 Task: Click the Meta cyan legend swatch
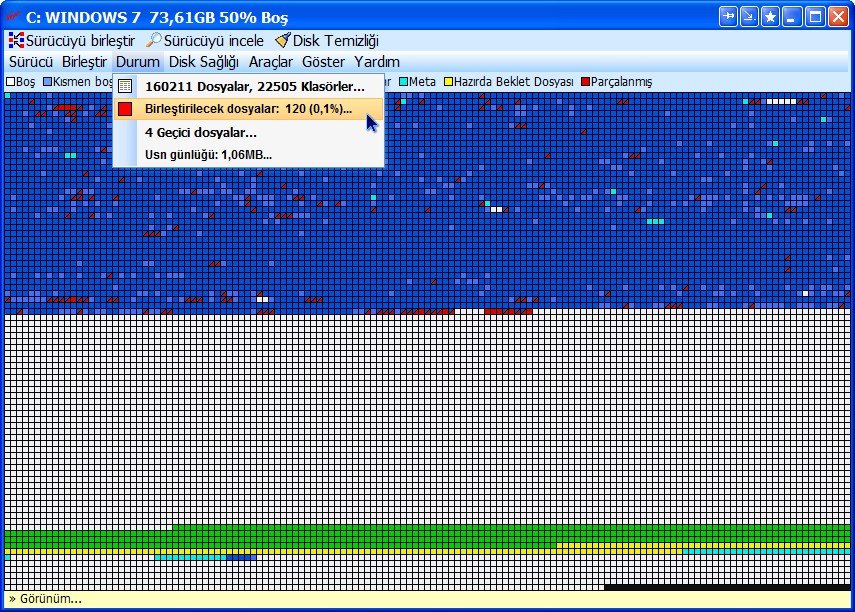[x=404, y=82]
